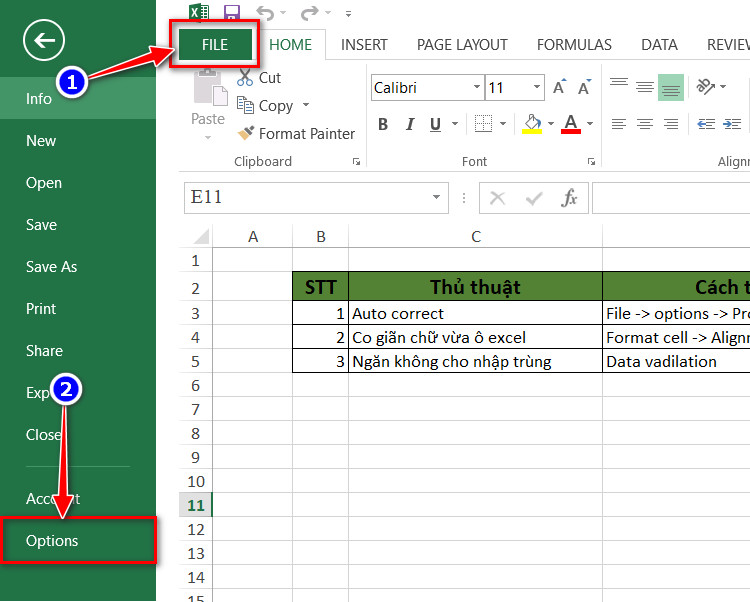Expand the Fill Color palette arrow
Screen dimensions: 750x602
551,124
